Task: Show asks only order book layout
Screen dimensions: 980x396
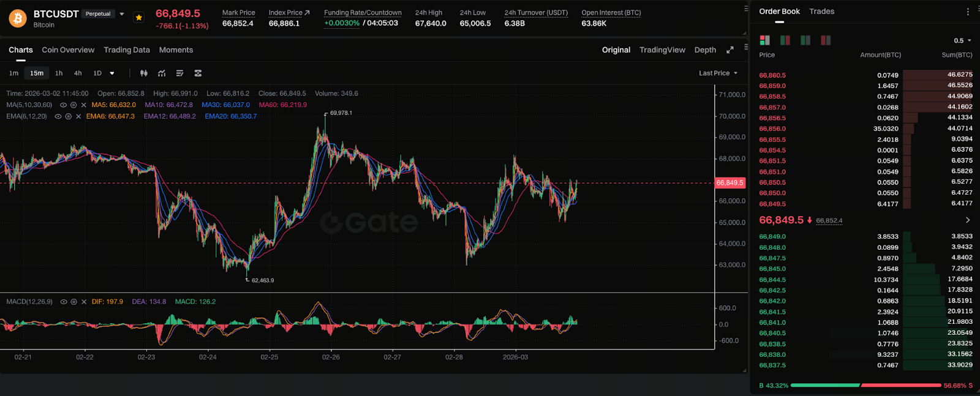Action: 826,40
